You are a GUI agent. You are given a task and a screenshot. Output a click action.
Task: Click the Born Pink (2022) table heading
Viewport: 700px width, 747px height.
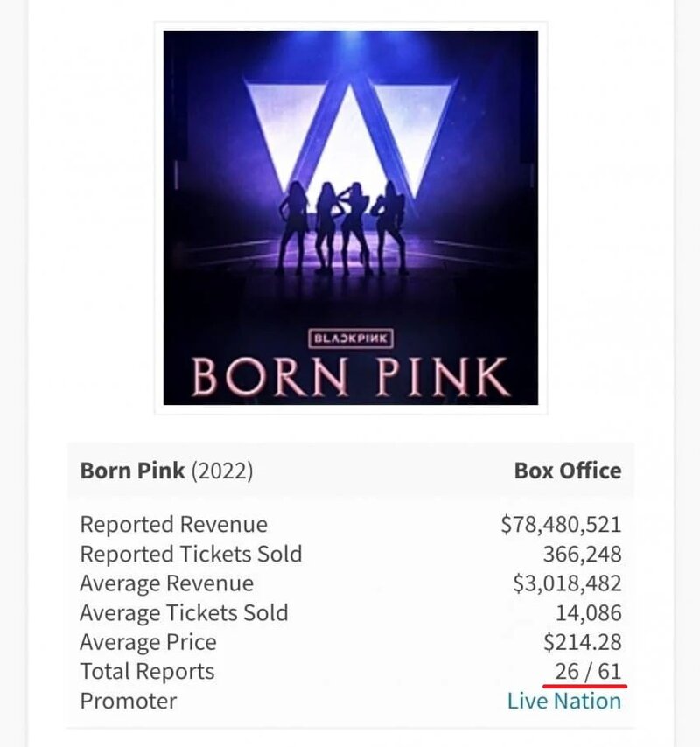click(166, 471)
